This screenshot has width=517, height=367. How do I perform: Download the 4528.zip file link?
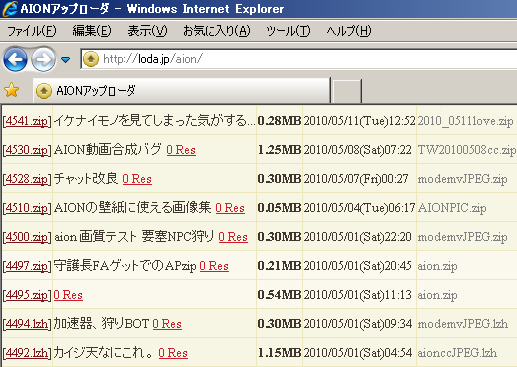coord(27,179)
